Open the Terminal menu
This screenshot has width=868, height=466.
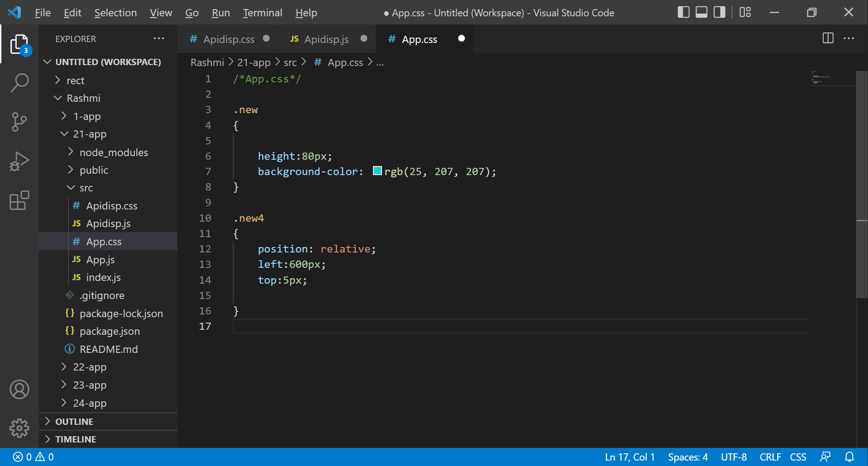(263, 13)
